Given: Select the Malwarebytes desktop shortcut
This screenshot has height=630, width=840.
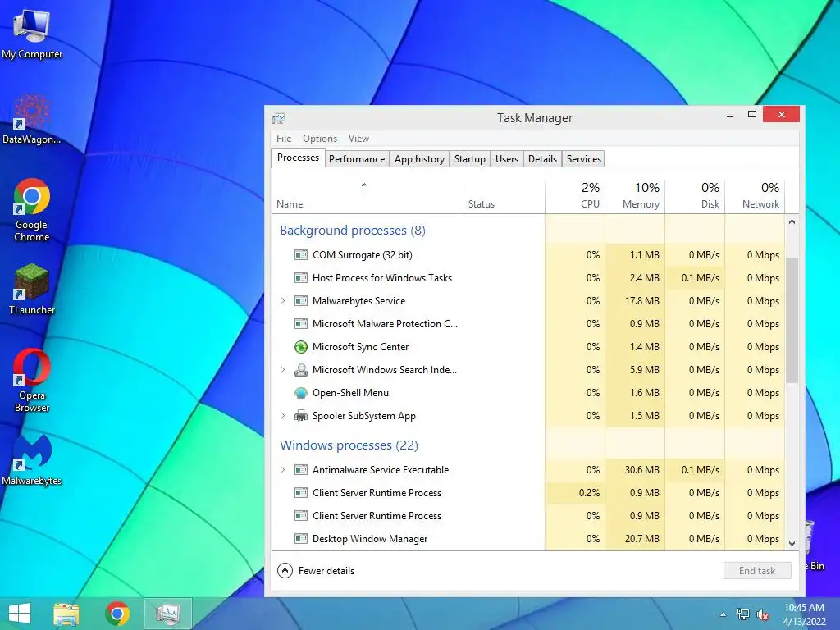Looking at the screenshot, I should pos(32,459).
